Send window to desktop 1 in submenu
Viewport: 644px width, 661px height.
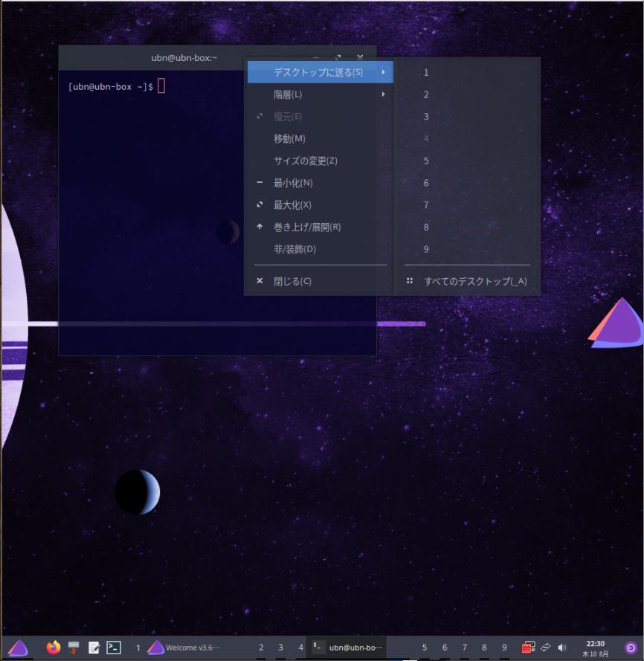click(467, 73)
